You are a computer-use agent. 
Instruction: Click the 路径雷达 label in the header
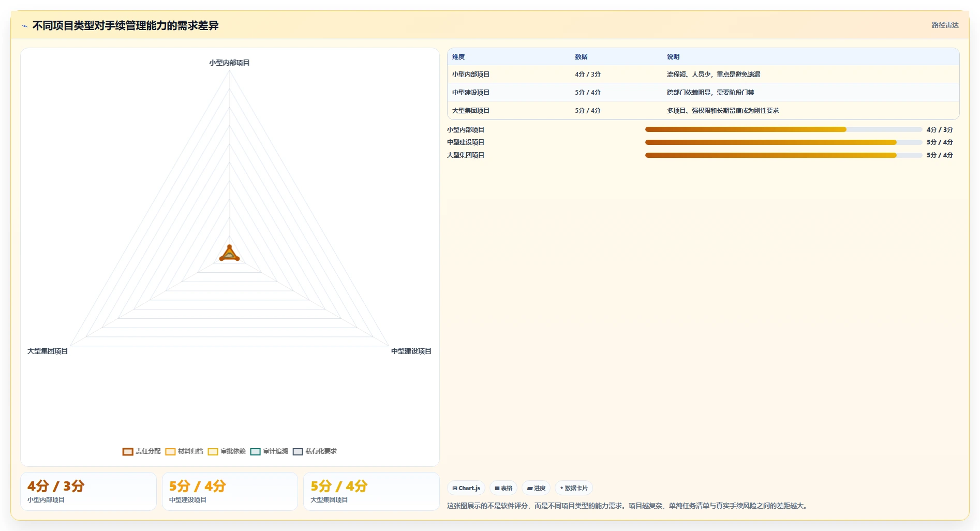945,25
